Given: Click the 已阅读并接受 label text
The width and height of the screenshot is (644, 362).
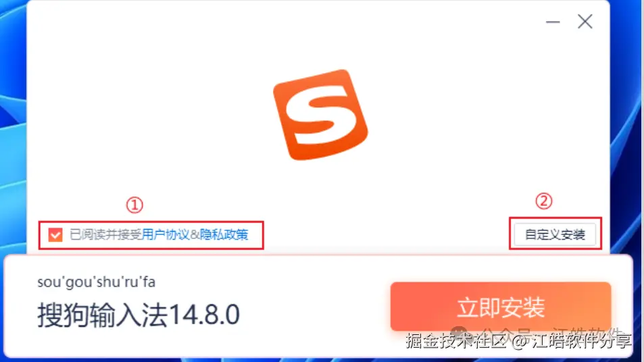Looking at the screenshot, I should pos(105,235).
